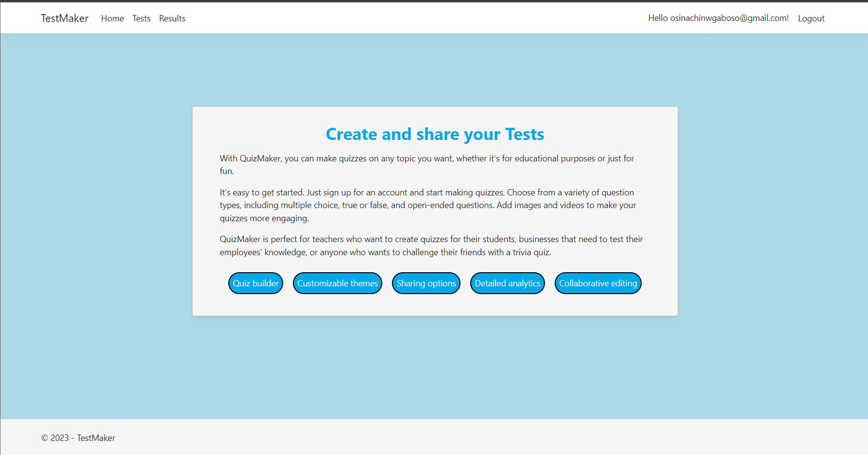Click the greeting with the user email
Screen dimensions: 868x455
(718, 18)
